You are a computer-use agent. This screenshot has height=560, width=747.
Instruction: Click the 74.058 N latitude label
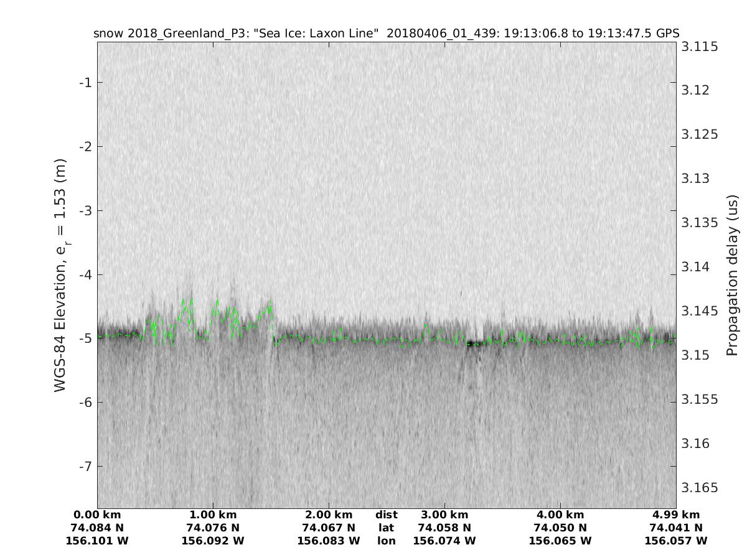tap(444, 528)
